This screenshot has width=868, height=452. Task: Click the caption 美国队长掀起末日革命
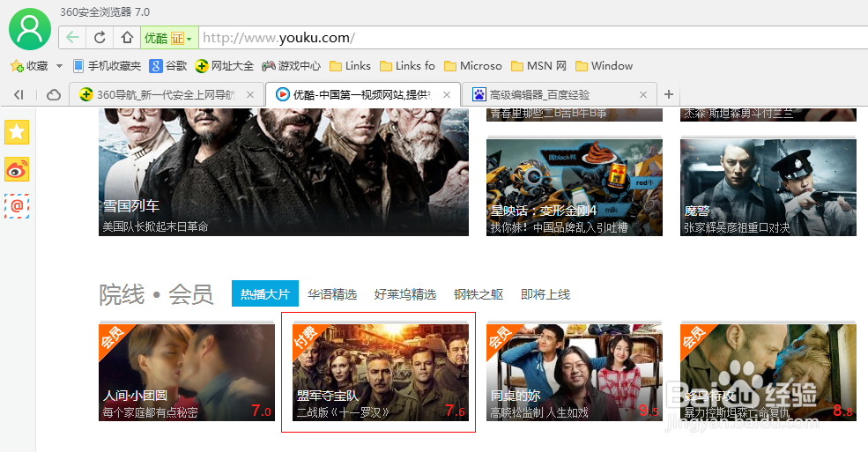coord(156,226)
